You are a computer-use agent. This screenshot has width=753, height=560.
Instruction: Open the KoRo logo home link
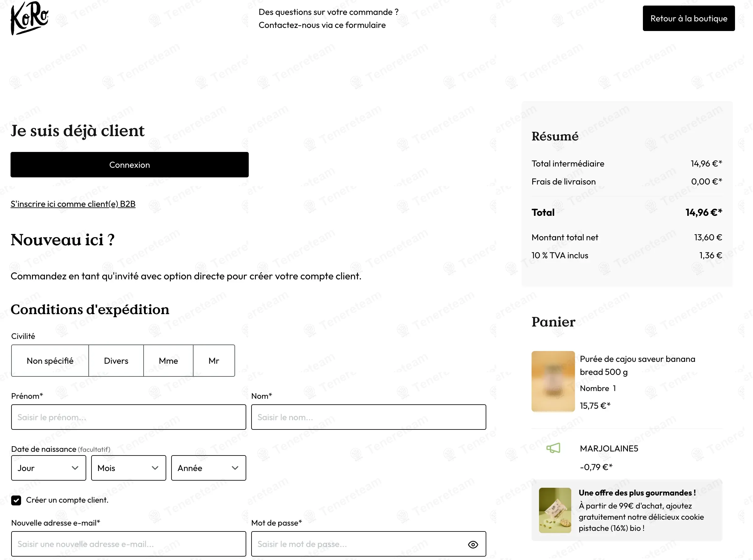[x=29, y=18]
